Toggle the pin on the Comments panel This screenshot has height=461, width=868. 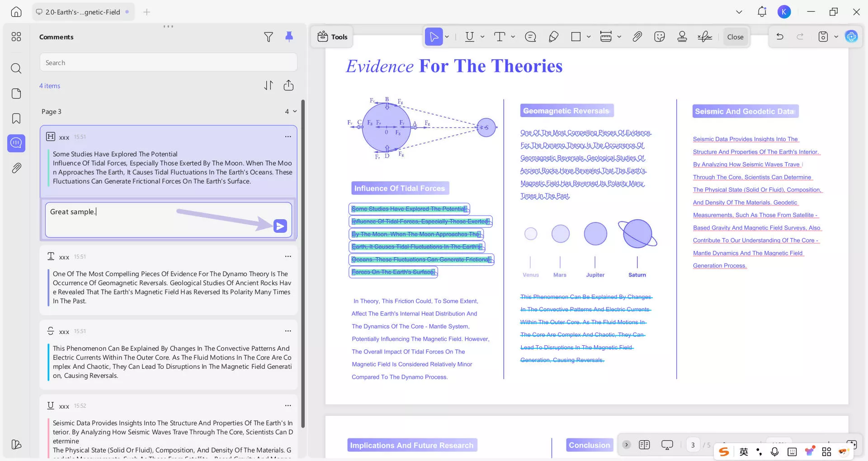[289, 37]
